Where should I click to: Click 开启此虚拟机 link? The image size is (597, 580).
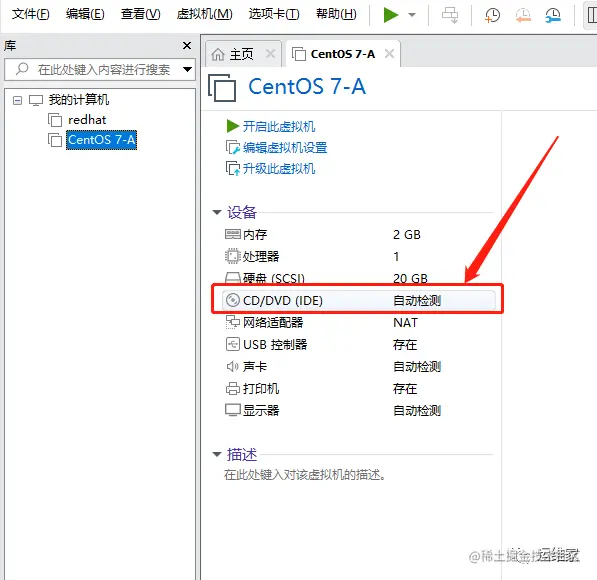[279, 126]
